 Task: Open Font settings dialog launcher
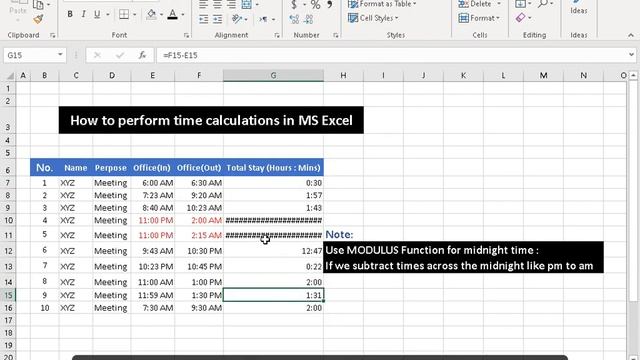pos(187,36)
